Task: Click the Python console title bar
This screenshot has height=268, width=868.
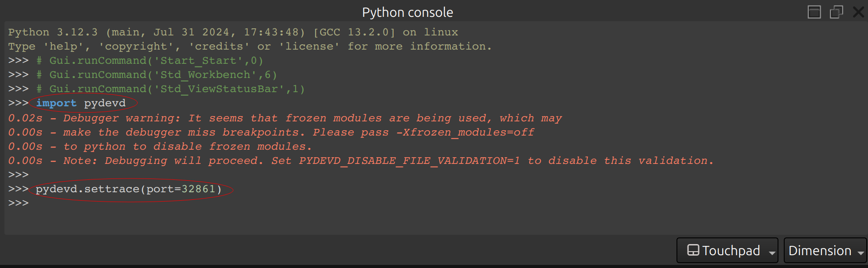Action: coord(407,12)
